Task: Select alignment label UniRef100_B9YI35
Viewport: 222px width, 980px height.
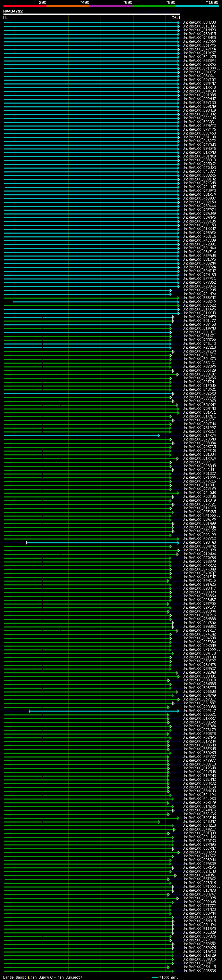Action: [x=199, y=103]
